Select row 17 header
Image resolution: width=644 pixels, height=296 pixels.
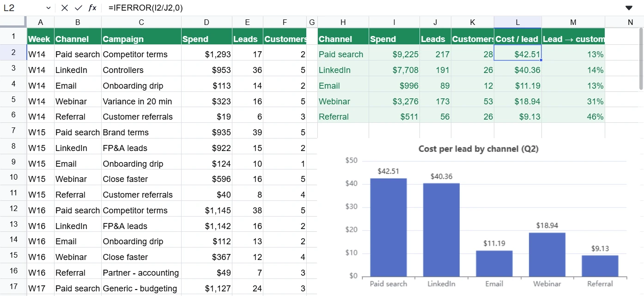13,286
